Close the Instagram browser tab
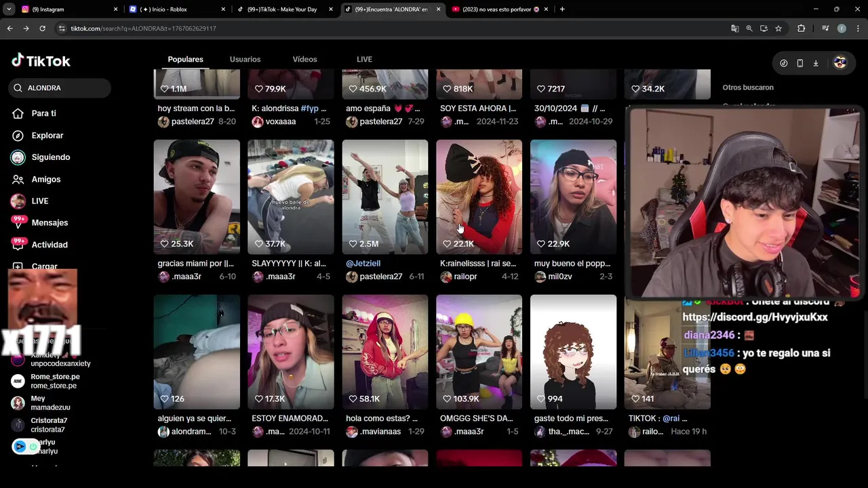Screen dimensions: 868x488 pyautogui.click(x=115, y=9)
